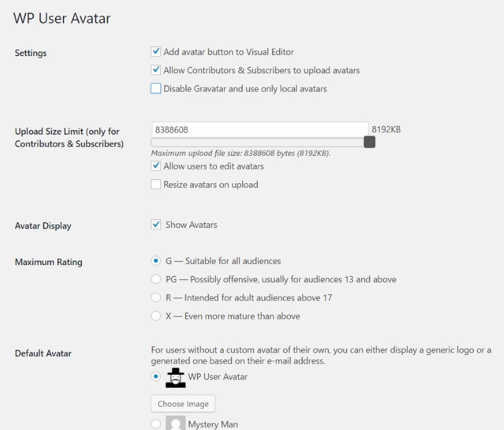The image size is (504, 430).
Task: Click the Choose Image button
Action: (x=183, y=404)
